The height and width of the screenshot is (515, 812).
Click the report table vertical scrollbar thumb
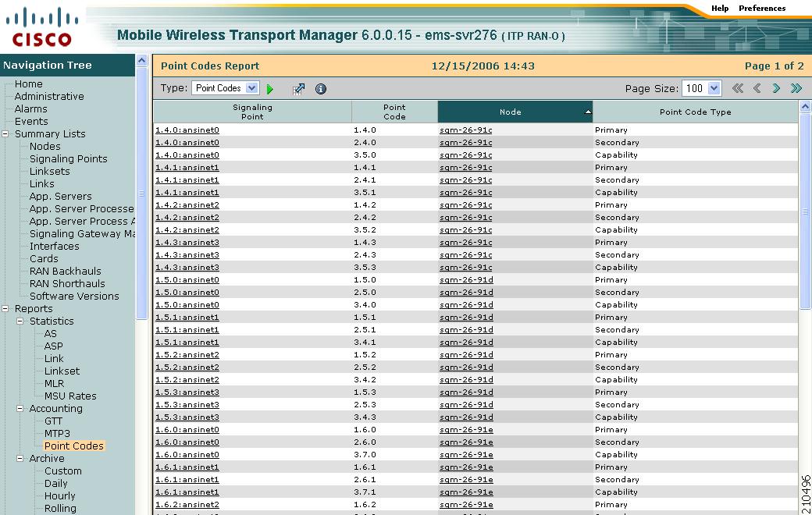coord(805,211)
